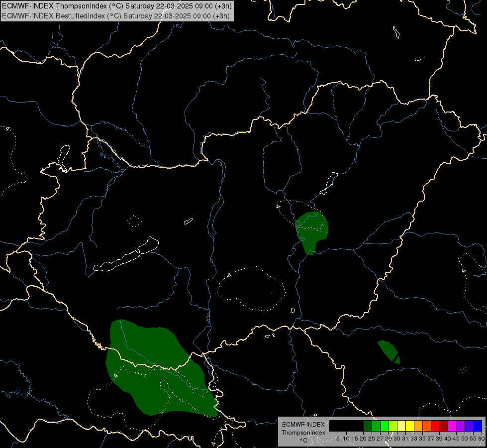The width and height of the screenshot is (487, 448).
Task: Pick the magenta 40–45 legend swatch
Action: click(x=452, y=426)
